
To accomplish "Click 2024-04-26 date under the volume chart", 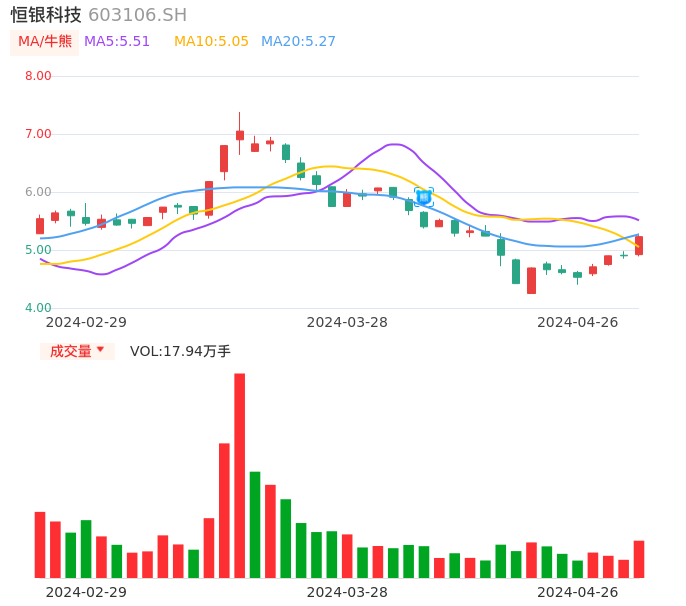I will point(578,592).
